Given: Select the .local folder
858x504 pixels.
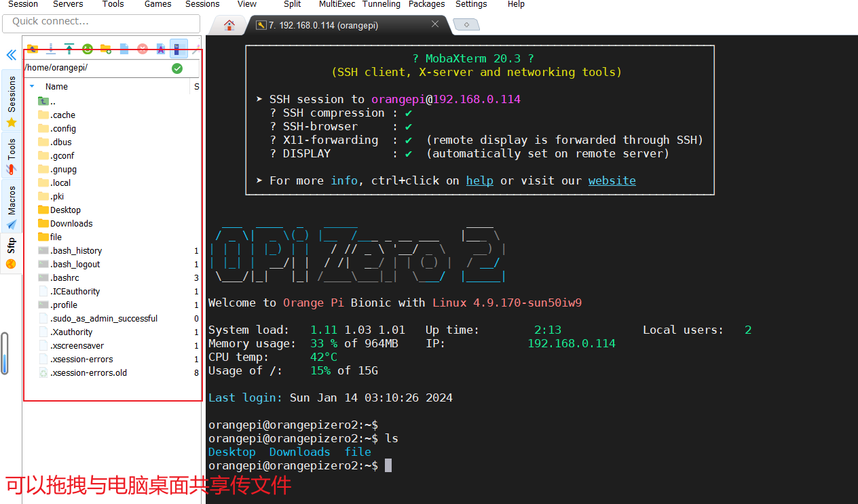Looking at the screenshot, I should pos(54,182).
